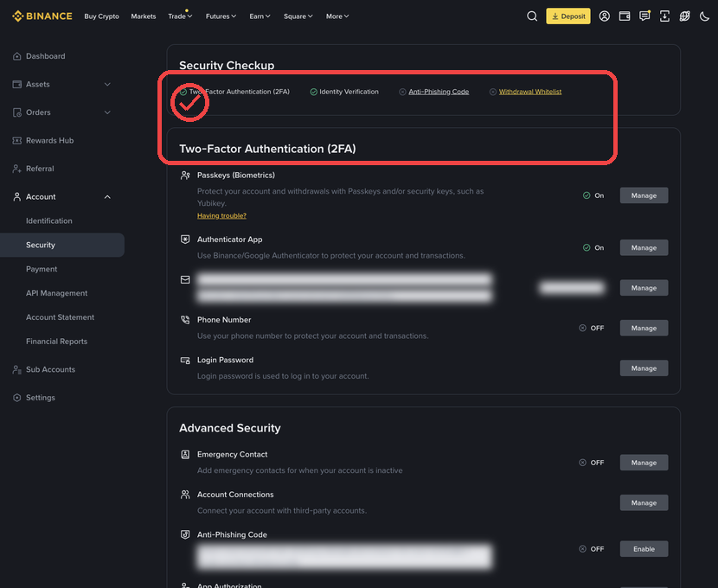The height and width of the screenshot is (588, 718).
Task: Click the Having trouble? link
Action: pos(221,215)
